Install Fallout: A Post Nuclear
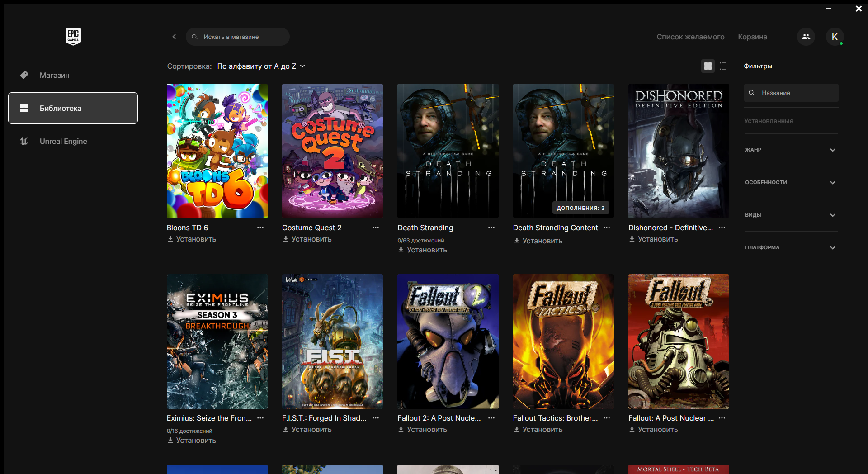This screenshot has height=474, width=868. tap(653, 429)
